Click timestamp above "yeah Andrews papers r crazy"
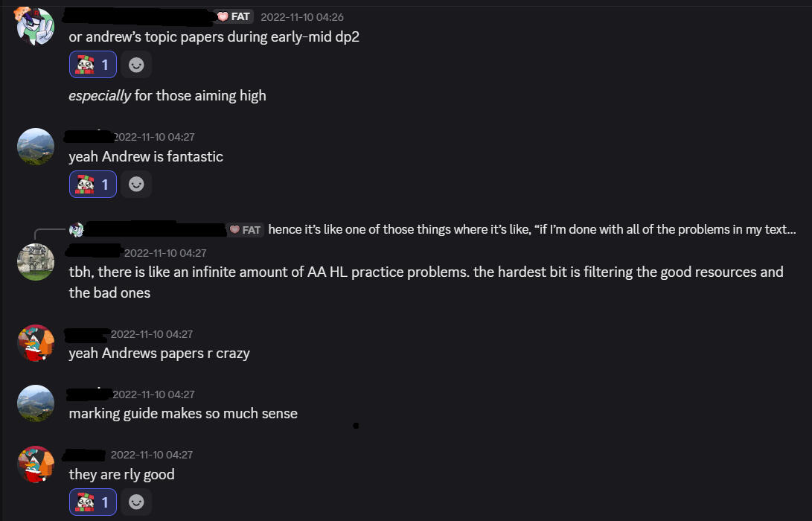The image size is (812, 521). [x=152, y=334]
